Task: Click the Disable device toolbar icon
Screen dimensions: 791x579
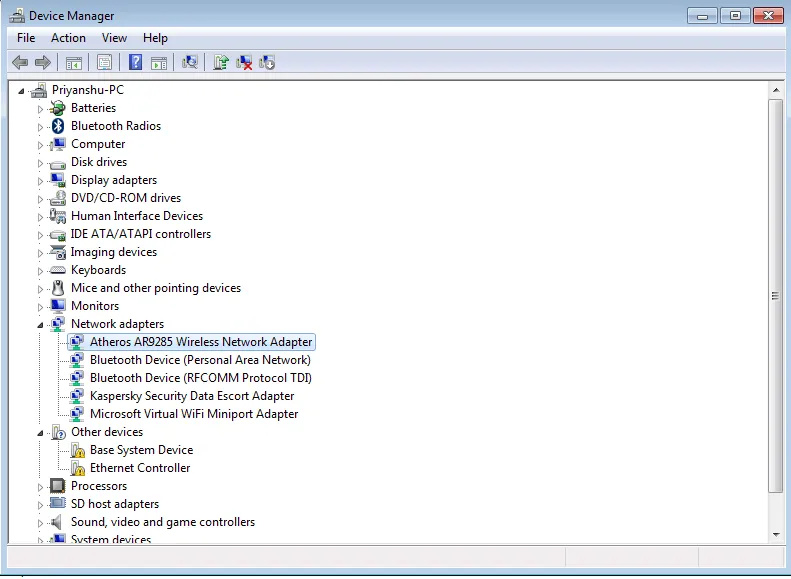Action: tap(267, 63)
